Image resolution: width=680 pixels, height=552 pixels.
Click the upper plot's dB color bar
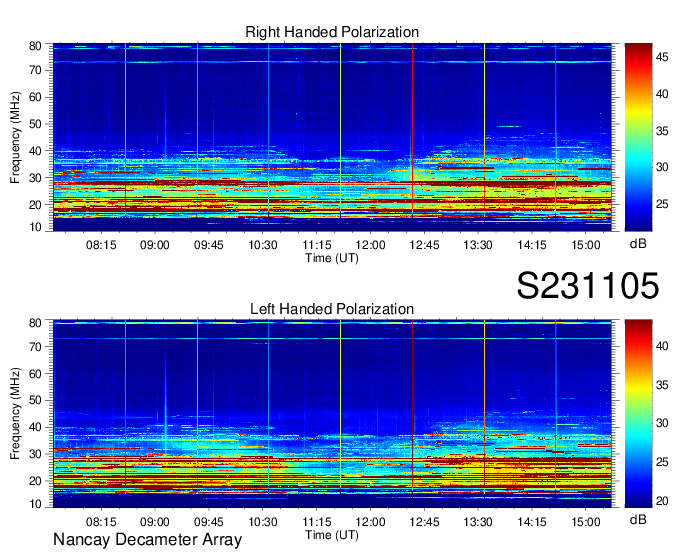(x=638, y=137)
